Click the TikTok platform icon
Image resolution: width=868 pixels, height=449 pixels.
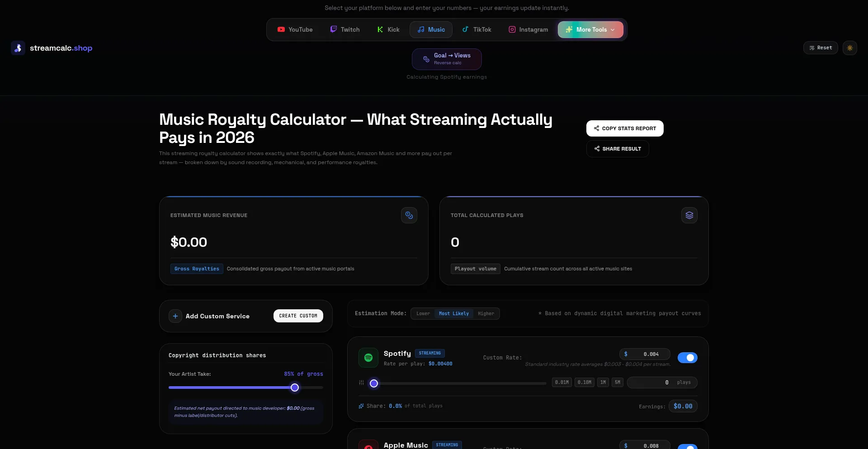coord(466,29)
